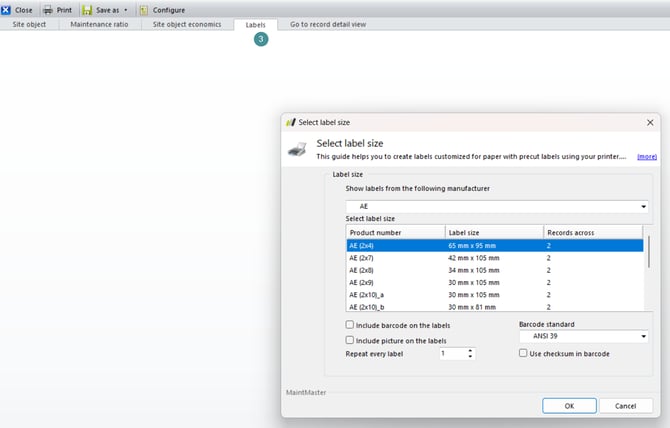The height and width of the screenshot is (428, 670).
Task: Enable Include picture on the labels
Action: click(x=350, y=340)
